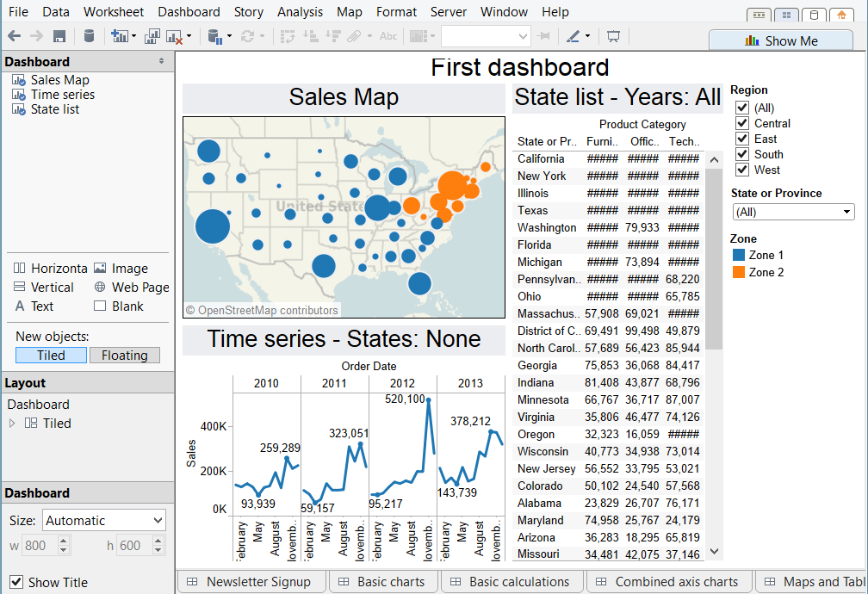Select Floating for new objects

[125, 356]
